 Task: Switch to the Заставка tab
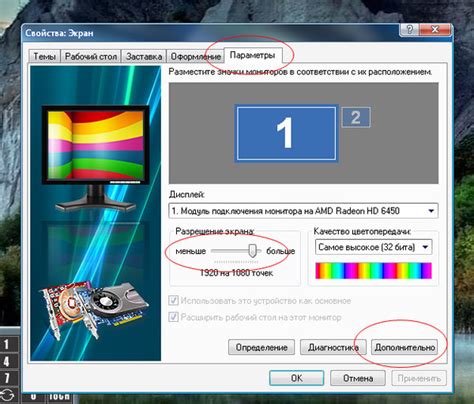coord(144,56)
